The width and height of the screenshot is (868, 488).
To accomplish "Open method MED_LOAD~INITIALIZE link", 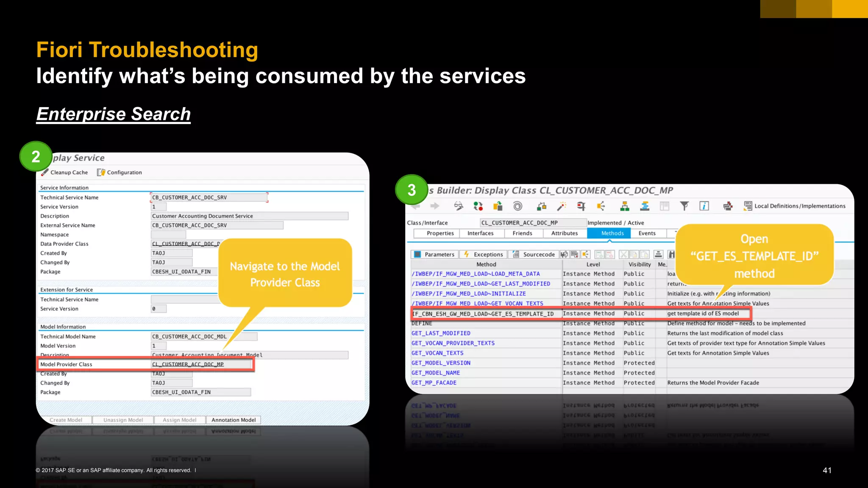I will tap(469, 294).
